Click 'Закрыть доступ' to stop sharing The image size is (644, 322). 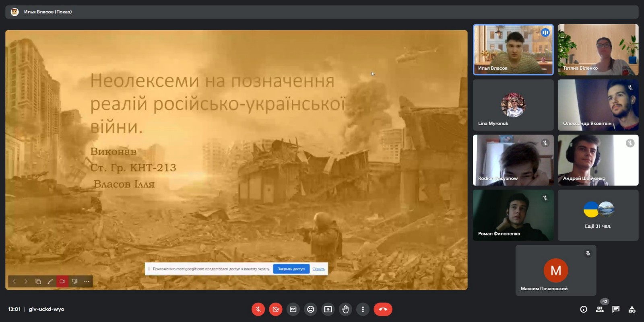coord(291,269)
